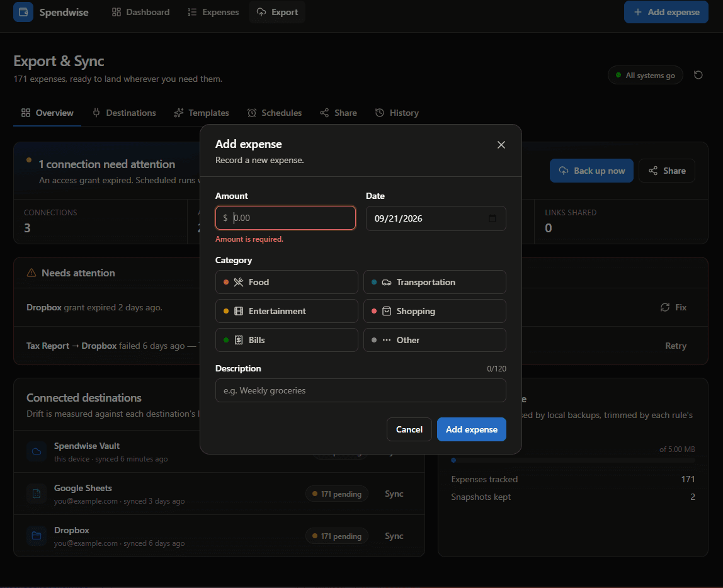
Task: Select the Shopping category
Action: [435, 311]
